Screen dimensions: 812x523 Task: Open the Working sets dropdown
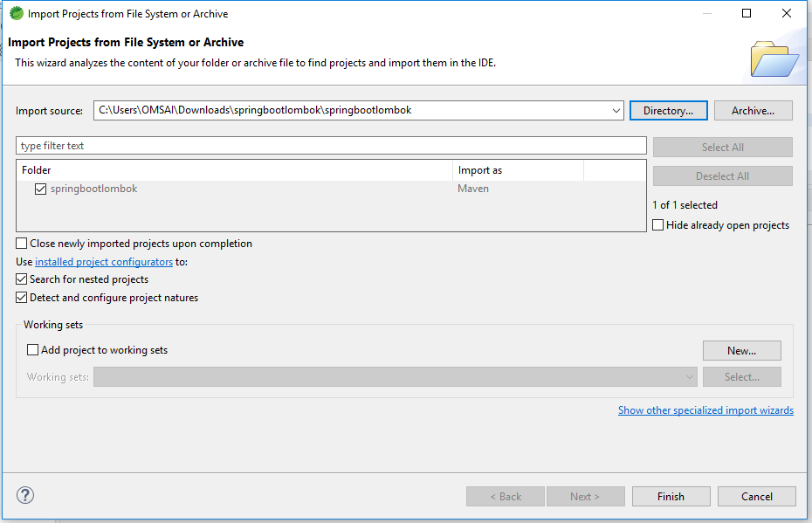[689, 376]
